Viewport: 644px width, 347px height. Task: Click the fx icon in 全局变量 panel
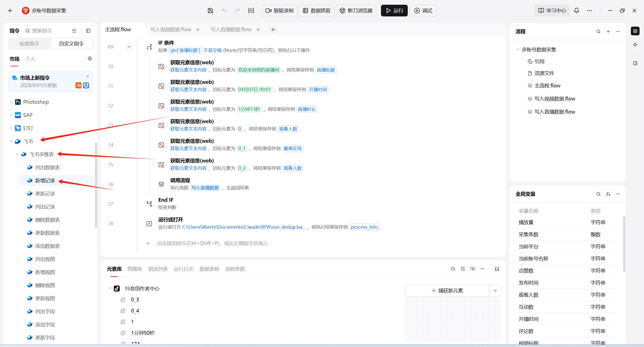point(608,194)
